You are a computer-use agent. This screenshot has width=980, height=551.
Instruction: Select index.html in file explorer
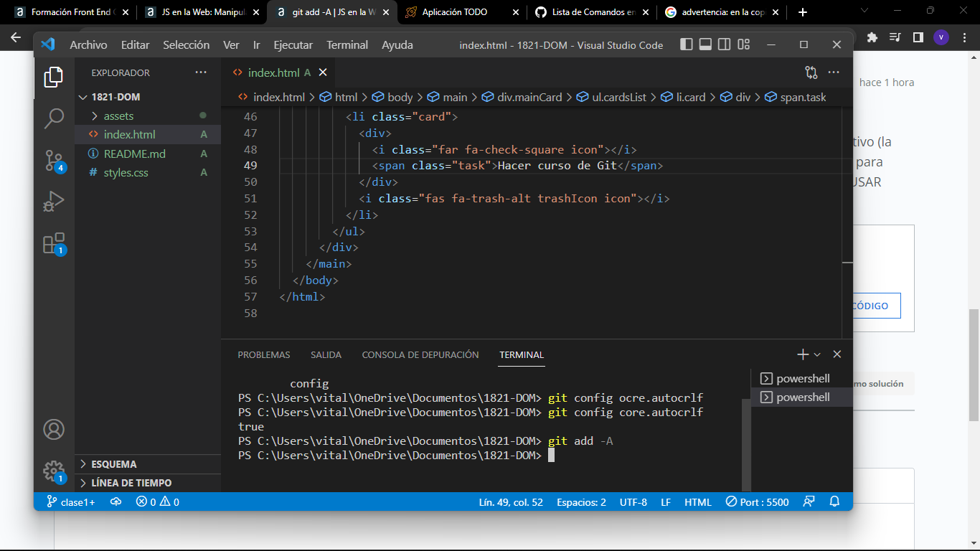(148, 134)
